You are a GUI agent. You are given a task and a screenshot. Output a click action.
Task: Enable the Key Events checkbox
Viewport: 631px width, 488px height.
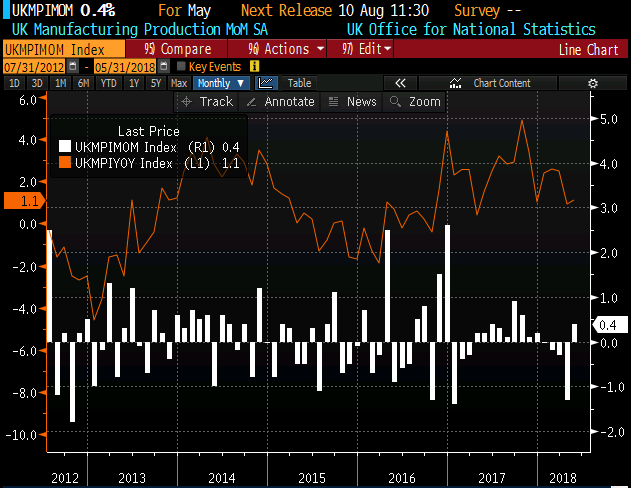click(x=181, y=66)
